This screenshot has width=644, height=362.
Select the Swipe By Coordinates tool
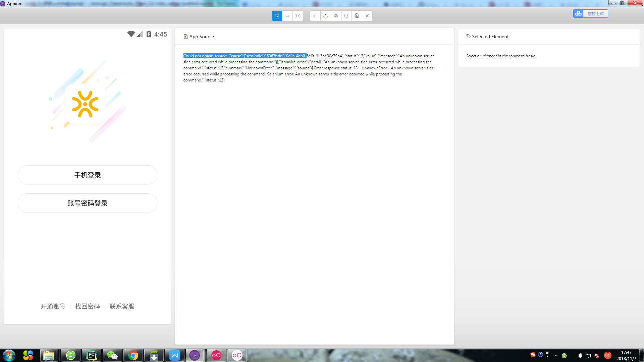click(x=287, y=16)
